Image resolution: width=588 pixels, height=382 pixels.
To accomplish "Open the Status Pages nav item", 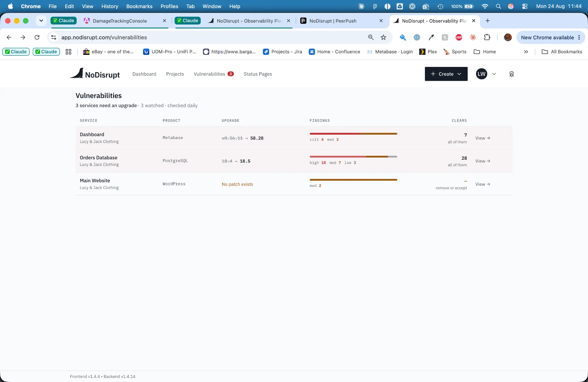I will [x=258, y=74].
